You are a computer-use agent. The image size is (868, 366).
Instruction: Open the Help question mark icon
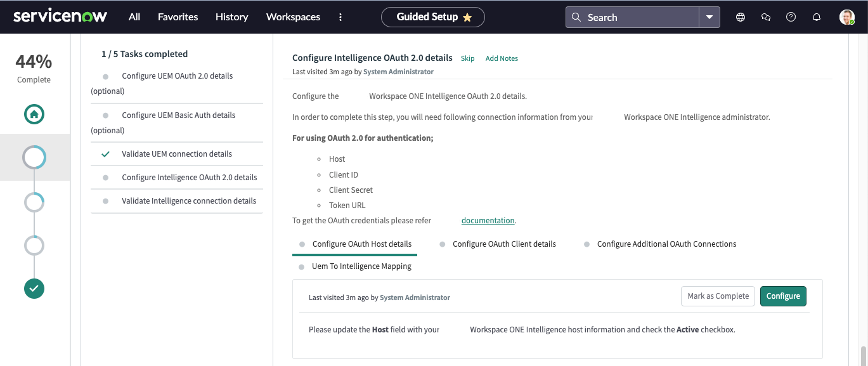coord(791,16)
